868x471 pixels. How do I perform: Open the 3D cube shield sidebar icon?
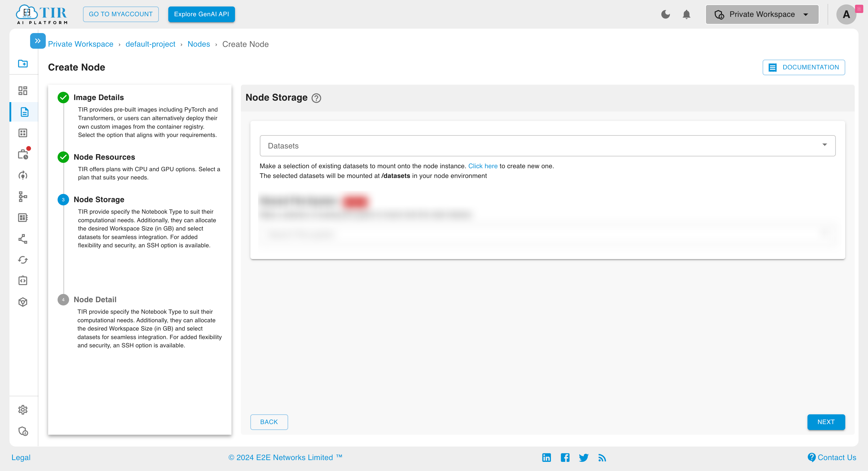23,302
